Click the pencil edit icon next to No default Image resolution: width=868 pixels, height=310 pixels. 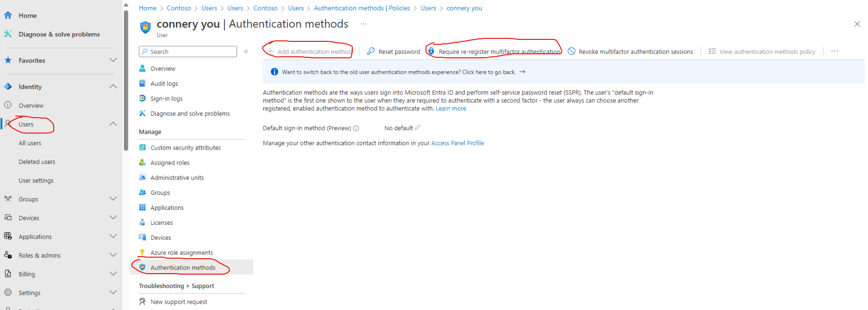pyautogui.click(x=418, y=128)
